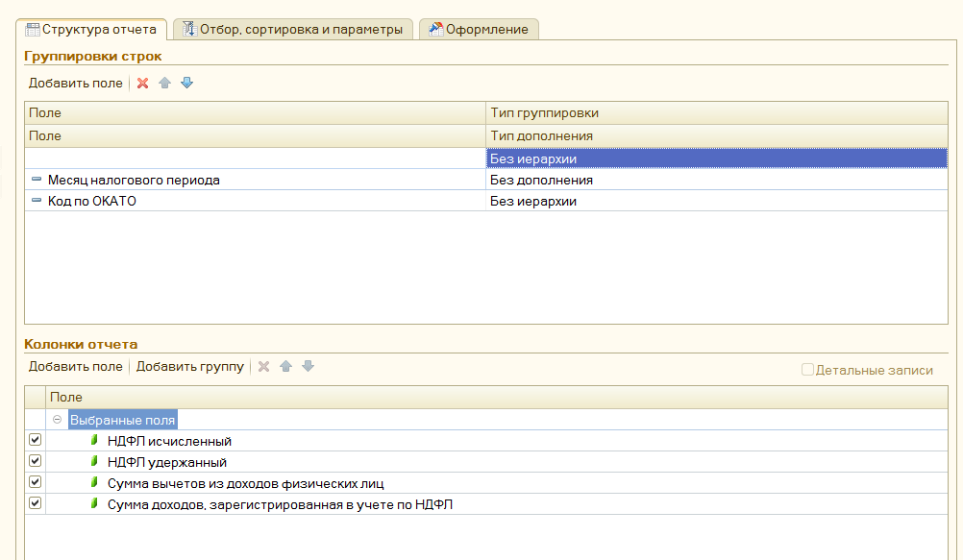The width and height of the screenshot is (963, 560).
Task: Toggle Сумма вычетов из доходов checkbox
Action: 36,482
